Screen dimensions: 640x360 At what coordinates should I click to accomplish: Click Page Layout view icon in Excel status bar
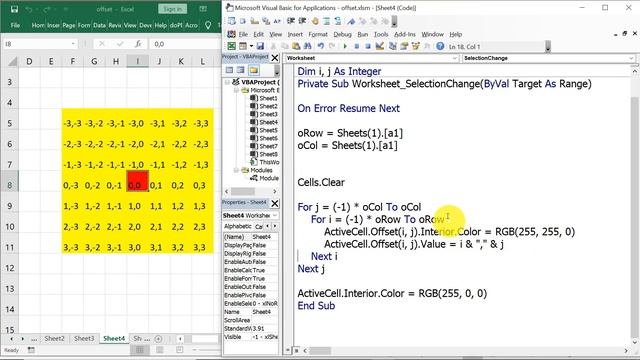[160, 350]
